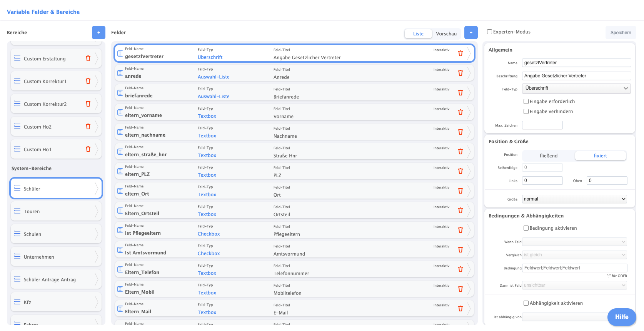Viewport: 644px width, 331px height.
Task: Delete the Custom Erstattung area
Action: click(x=88, y=59)
